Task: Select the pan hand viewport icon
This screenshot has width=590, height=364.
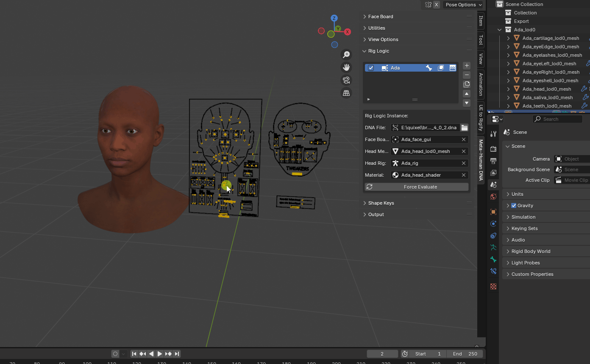Action: (346, 67)
